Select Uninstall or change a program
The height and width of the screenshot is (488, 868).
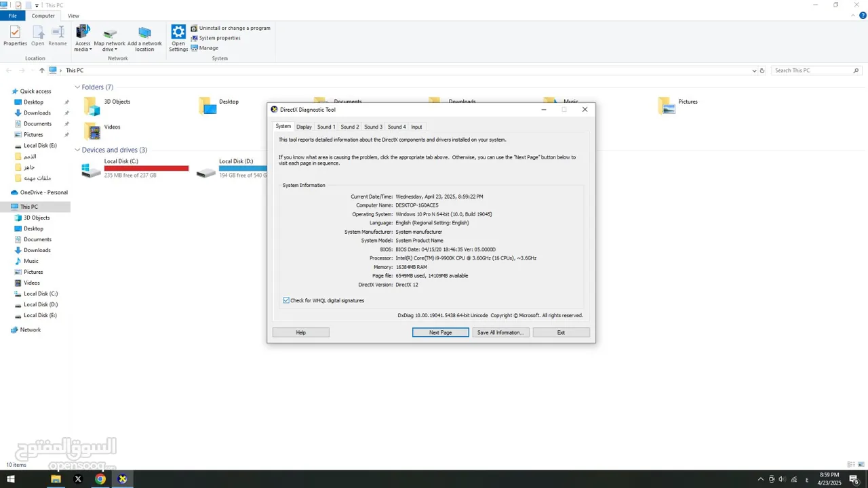(231, 28)
